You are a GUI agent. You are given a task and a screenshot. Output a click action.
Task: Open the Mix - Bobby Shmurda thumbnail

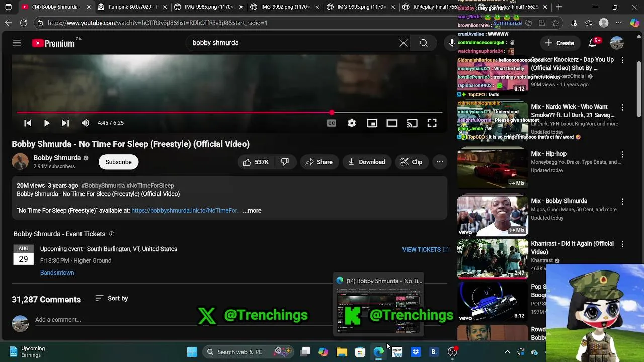[493, 216]
